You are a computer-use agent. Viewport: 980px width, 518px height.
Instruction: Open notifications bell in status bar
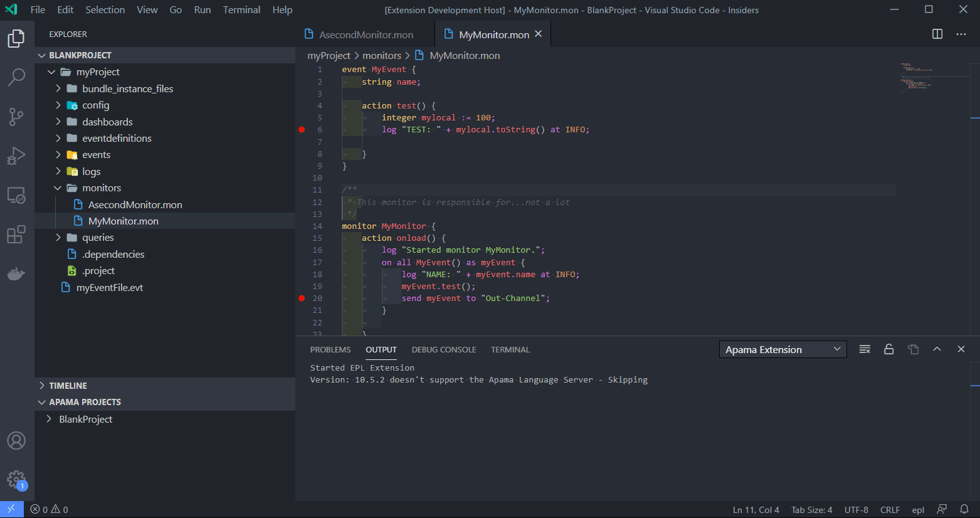tap(964, 509)
